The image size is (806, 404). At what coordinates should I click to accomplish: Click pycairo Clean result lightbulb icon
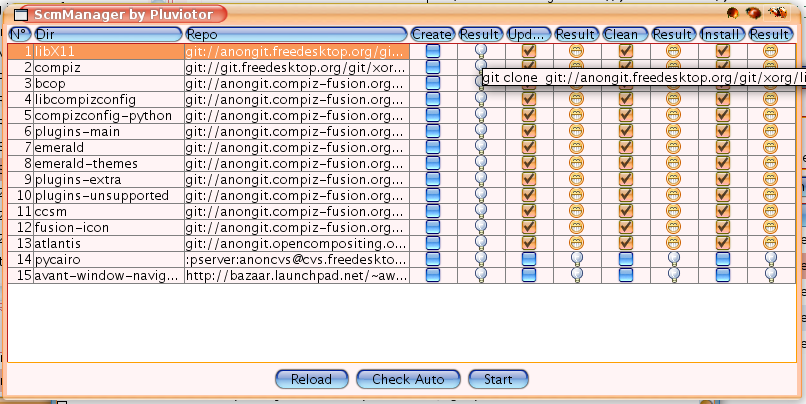pyautogui.click(x=673, y=259)
